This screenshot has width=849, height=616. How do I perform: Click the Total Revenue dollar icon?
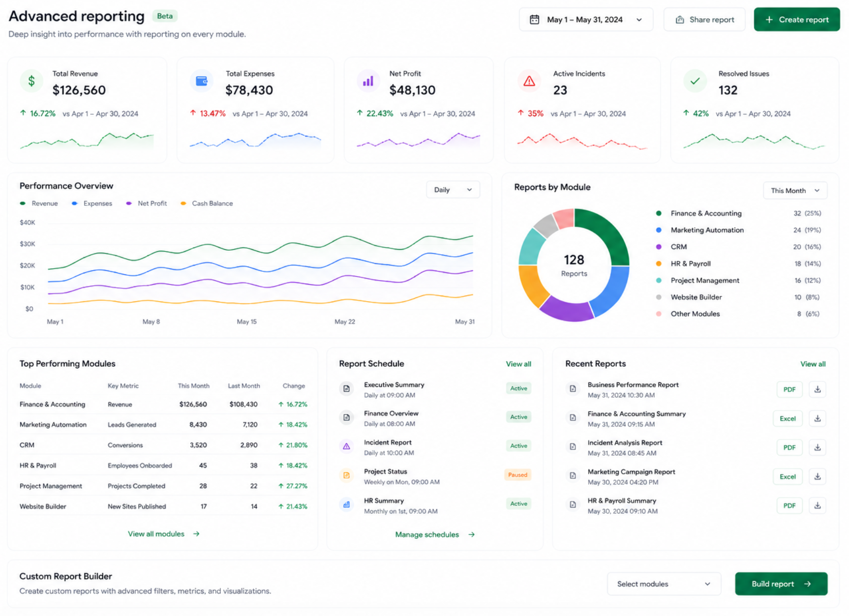(x=31, y=81)
